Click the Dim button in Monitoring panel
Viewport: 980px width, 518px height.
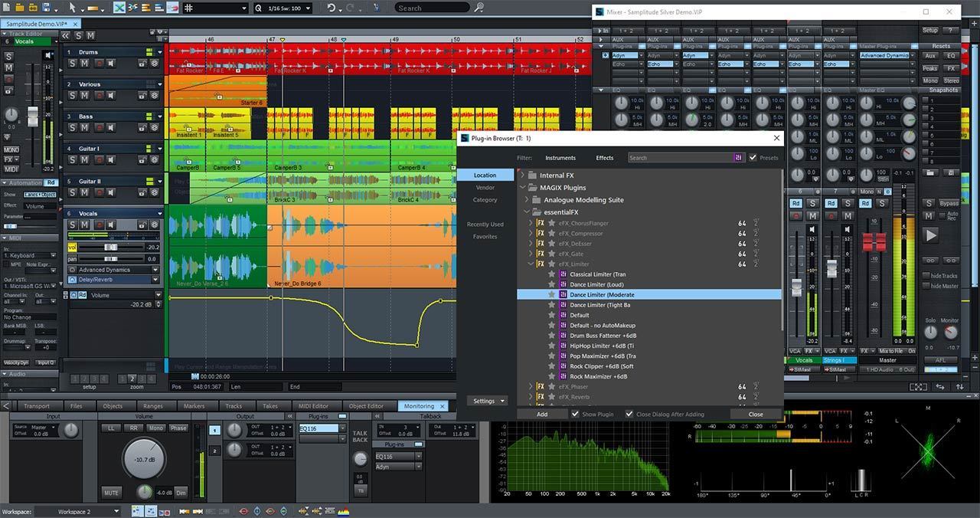click(x=181, y=493)
